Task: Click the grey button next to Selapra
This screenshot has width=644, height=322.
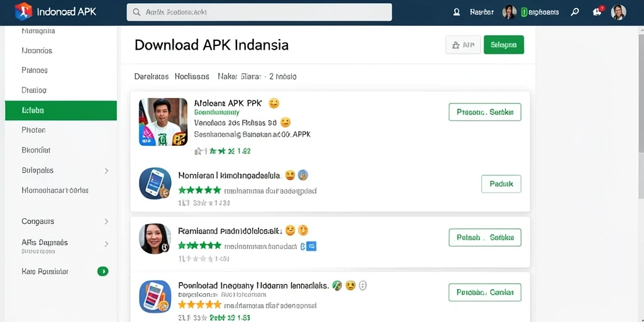Action: coord(463,45)
